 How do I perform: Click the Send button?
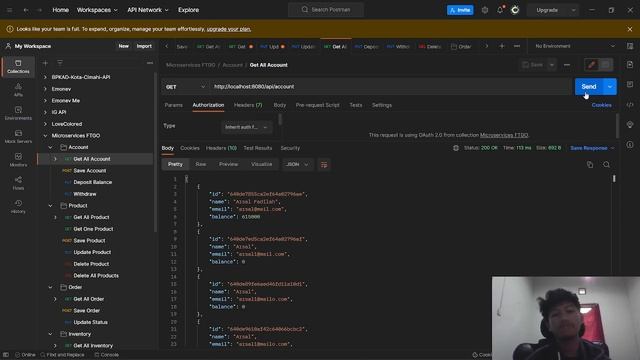pos(589,87)
